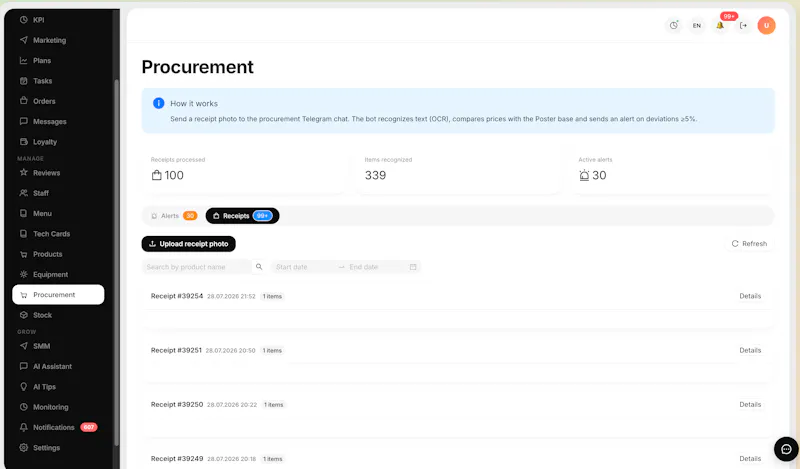Screen dimensions: 800x469
Task: Click the Reviews star icon
Action: click(23, 172)
